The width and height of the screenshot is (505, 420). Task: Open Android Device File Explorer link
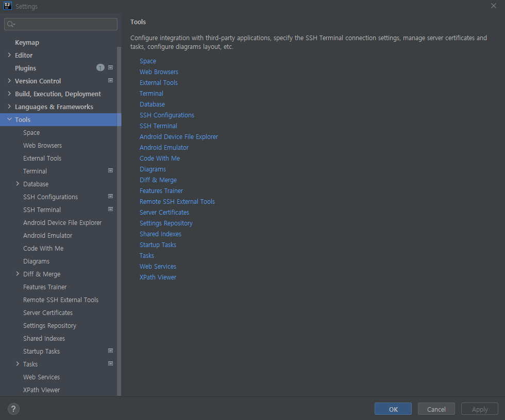click(x=179, y=137)
